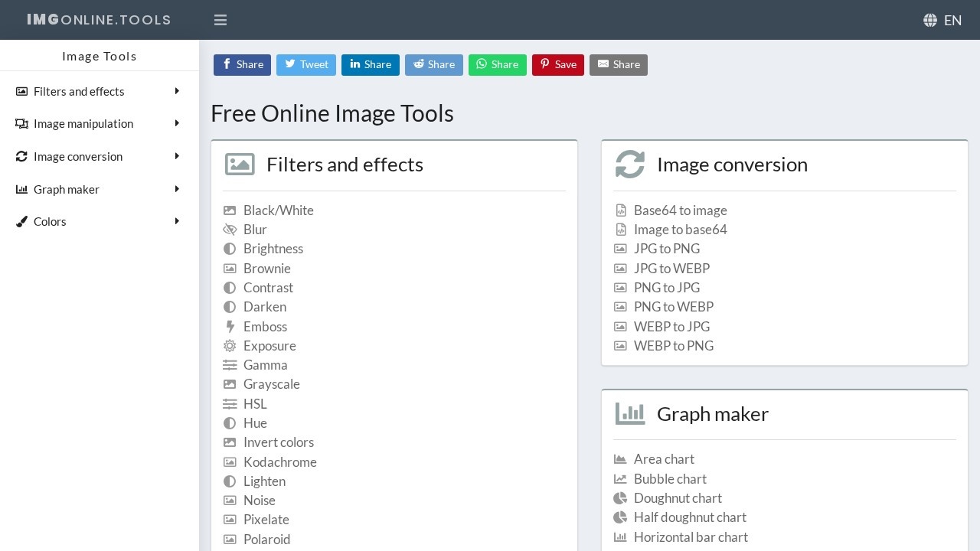
Task: Click the Colors pen icon in sidebar
Action: click(21, 221)
